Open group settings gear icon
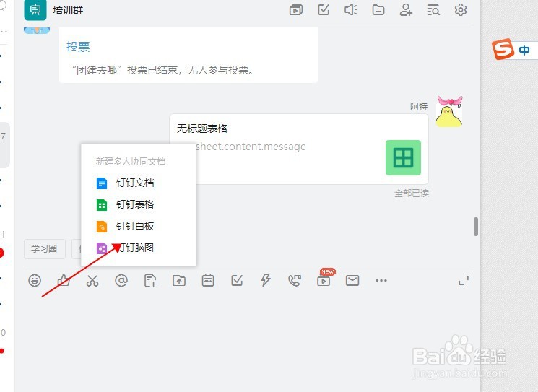Image resolution: width=538 pixels, height=392 pixels. click(x=461, y=9)
